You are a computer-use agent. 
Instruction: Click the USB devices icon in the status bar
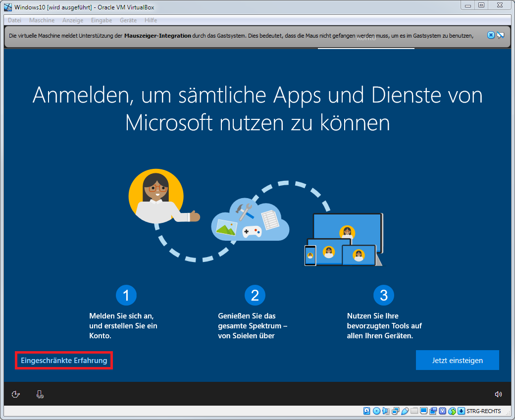point(405,411)
